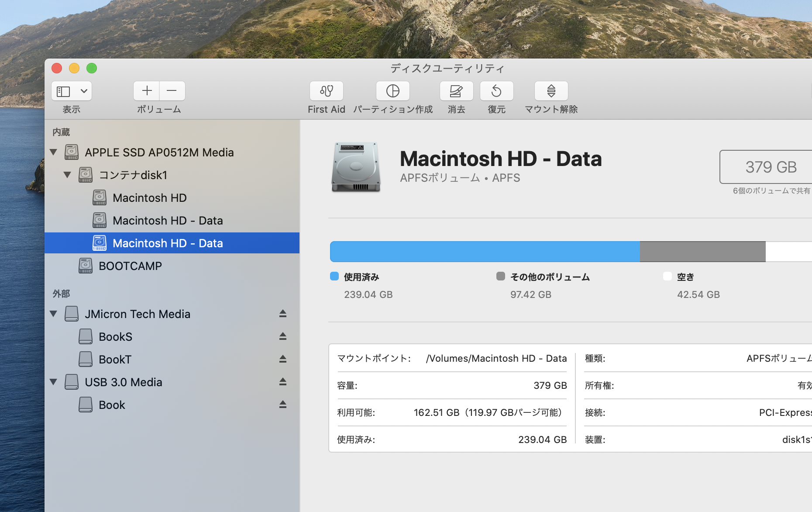Screen dimensions: 812x512
Task: Click the restore (復元) toolbar icon
Action: [496, 91]
